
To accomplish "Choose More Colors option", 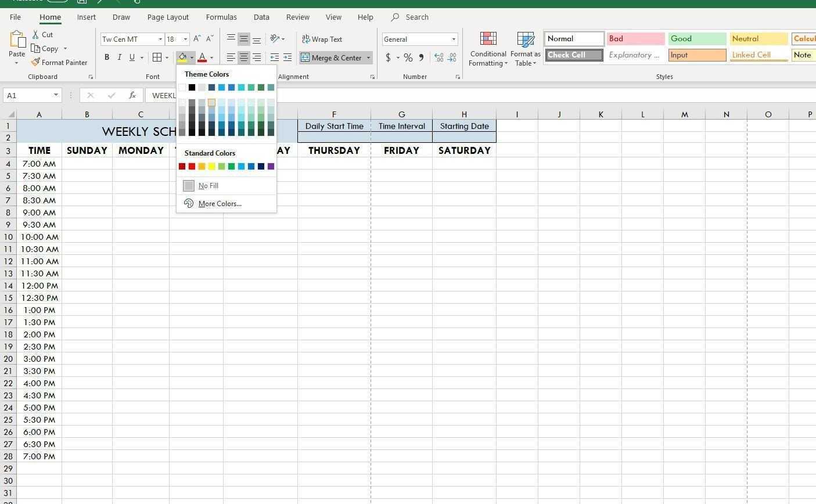I will coord(220,204).
